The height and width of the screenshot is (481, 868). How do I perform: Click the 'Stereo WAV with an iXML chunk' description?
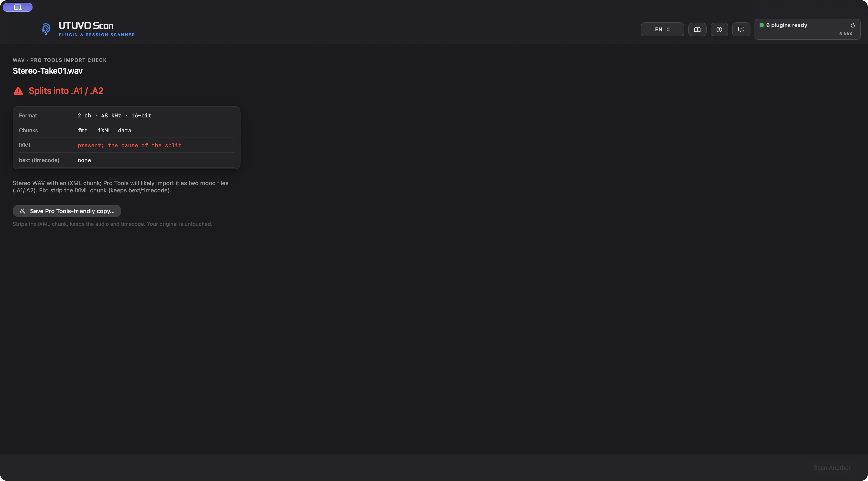[121, 187]
